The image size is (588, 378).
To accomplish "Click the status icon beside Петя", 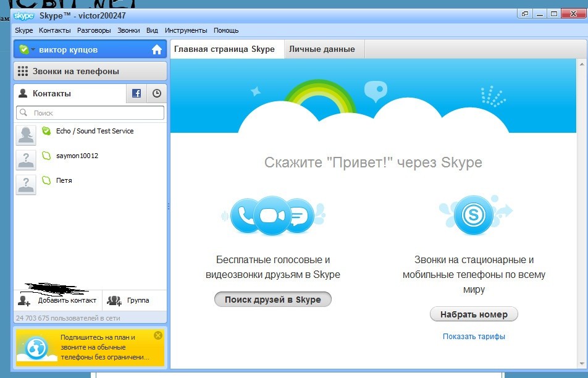I will [x=46, y=180].
